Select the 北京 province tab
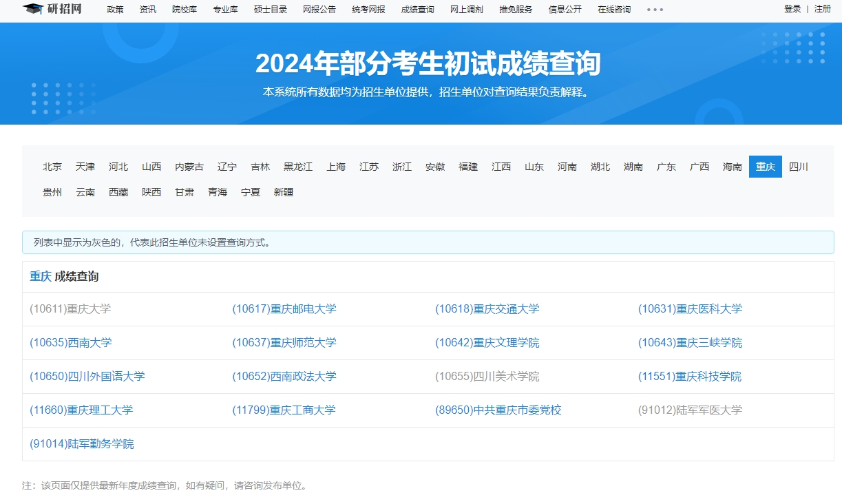 coord(52,167)
